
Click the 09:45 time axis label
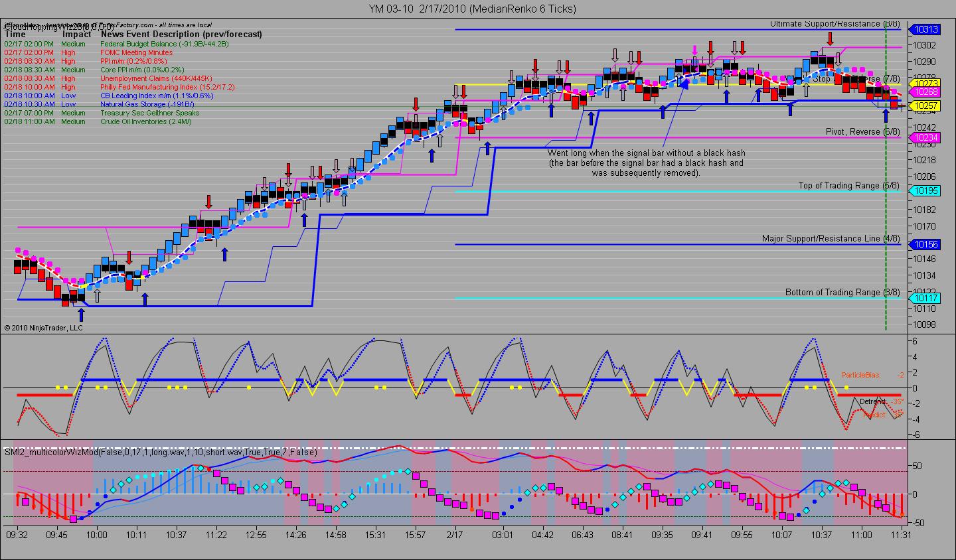(57, 534)
